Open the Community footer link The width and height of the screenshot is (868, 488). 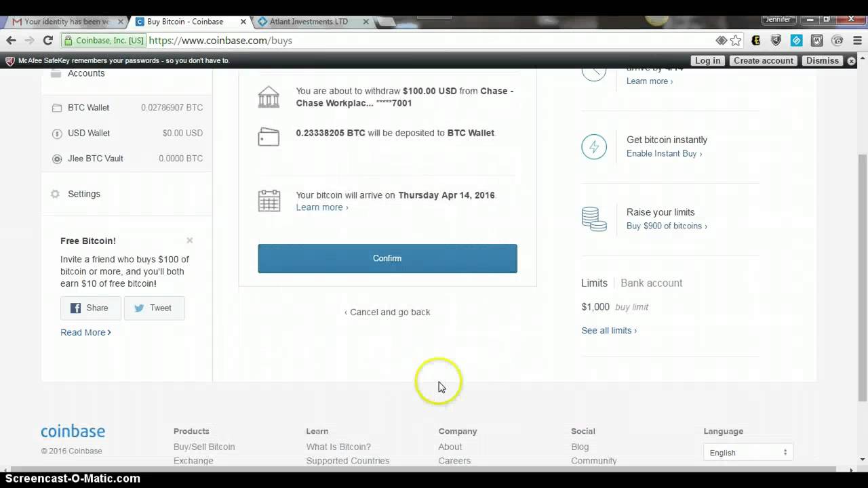(x=594, y=461)
